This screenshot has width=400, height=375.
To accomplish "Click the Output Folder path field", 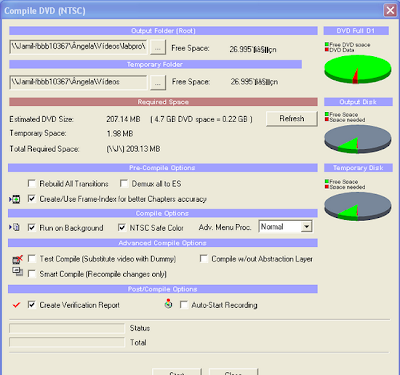I will (78, 47).
